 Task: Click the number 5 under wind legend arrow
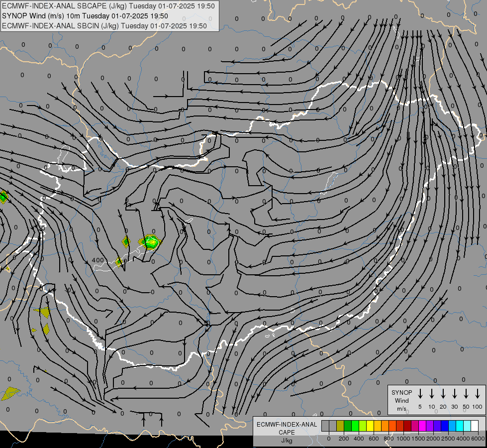click(x=420, y=407)
